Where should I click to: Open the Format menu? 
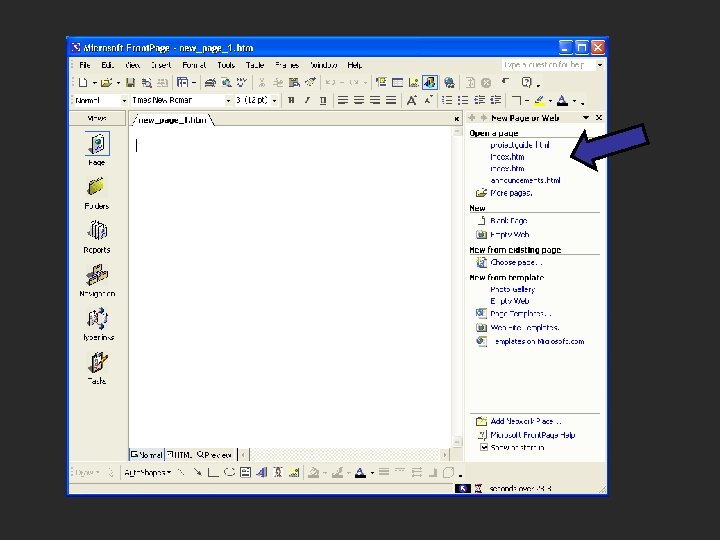pos(194,65)
